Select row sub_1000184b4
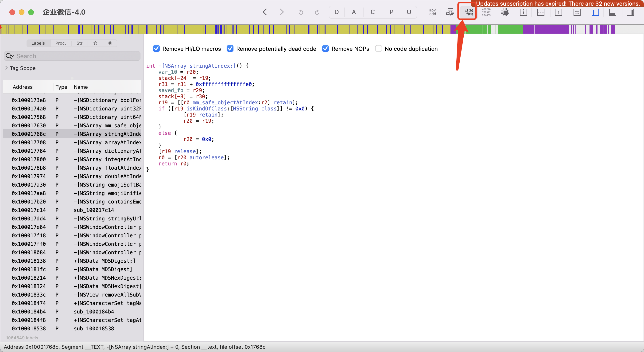Viewport: 644px width, 352px height. [x=72, y=312]
